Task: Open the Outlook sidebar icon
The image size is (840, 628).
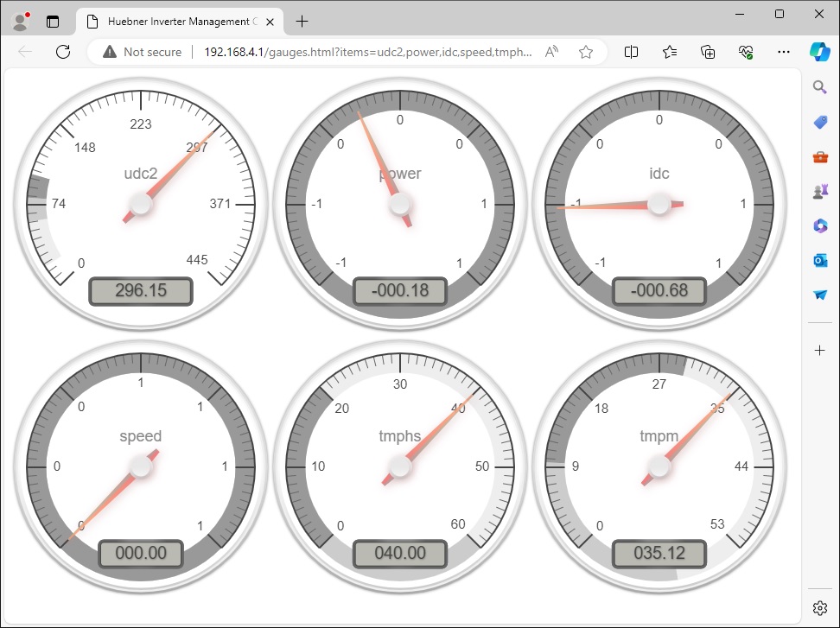Action: pos(820,260)
